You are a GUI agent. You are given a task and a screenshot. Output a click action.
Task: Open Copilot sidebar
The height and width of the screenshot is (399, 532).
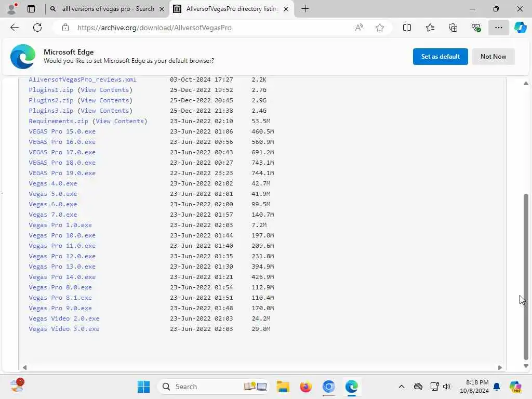520,28
